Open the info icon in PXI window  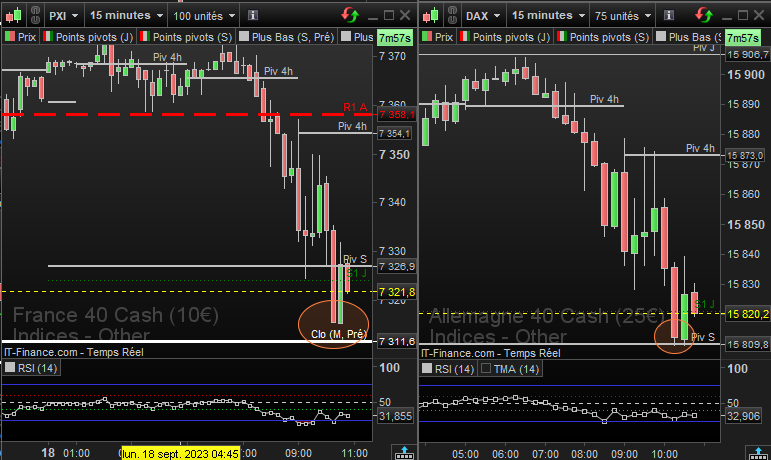point(253,15)
